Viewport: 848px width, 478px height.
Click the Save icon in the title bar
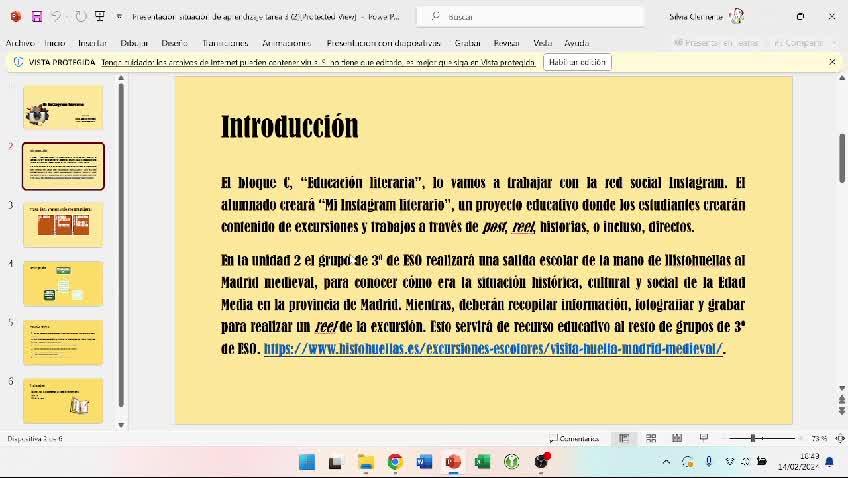37,17
